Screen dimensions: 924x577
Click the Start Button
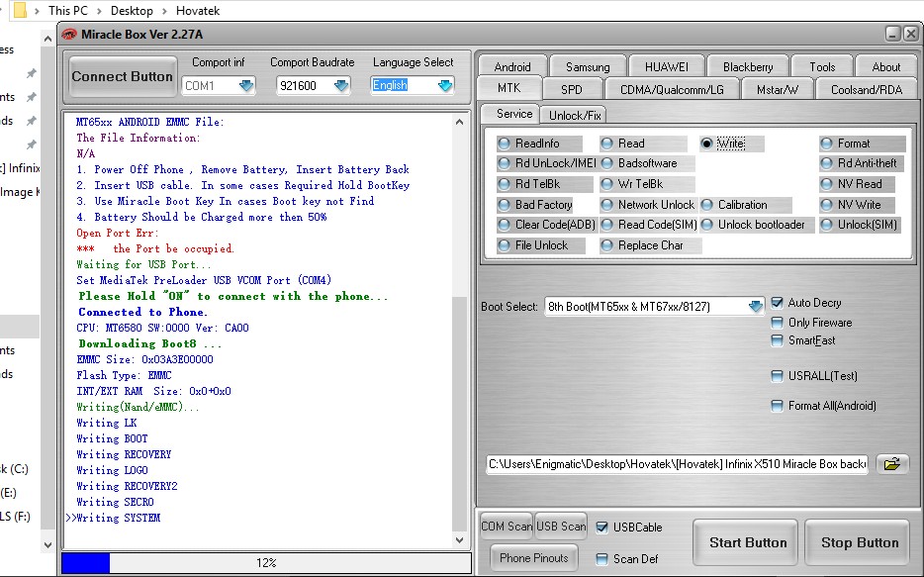point(748,542)
